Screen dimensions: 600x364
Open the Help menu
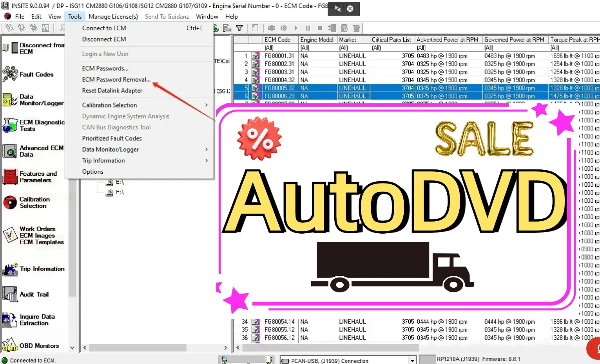point(231,16)
